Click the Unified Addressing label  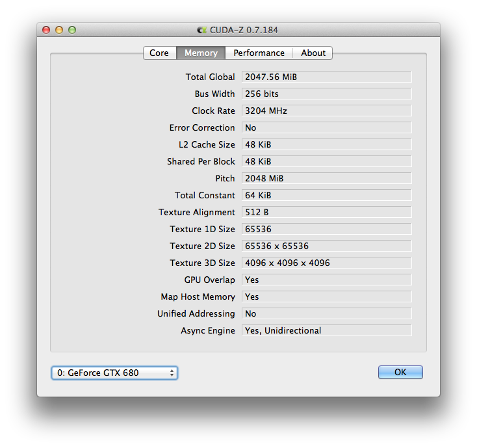(196, 313)
